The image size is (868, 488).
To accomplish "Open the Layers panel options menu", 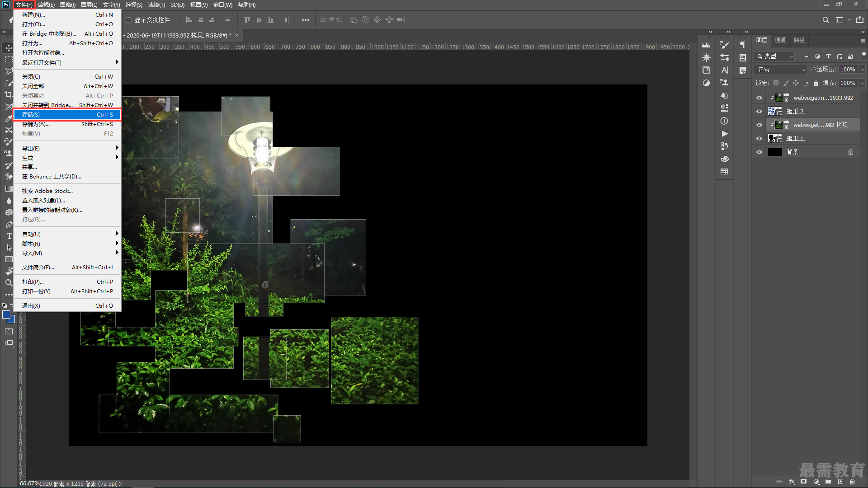I will point(863,40).
